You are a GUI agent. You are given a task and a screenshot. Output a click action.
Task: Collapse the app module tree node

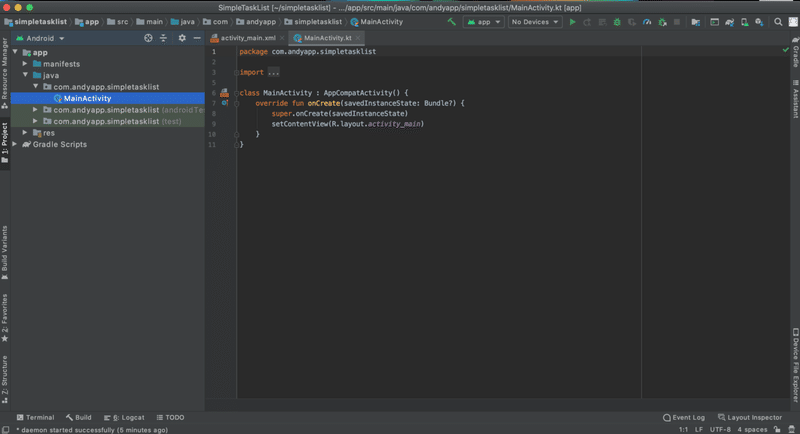pyautogui.click(x=15, y=52)
